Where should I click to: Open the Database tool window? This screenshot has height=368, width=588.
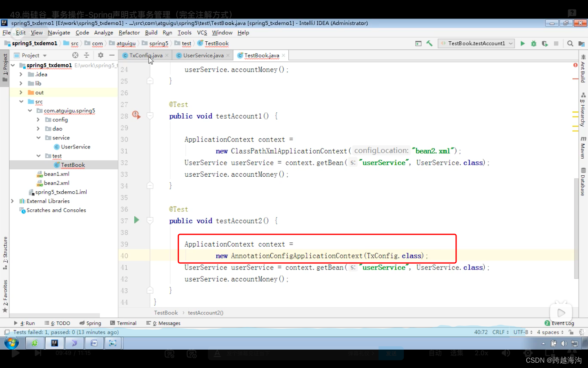point(583,182)
